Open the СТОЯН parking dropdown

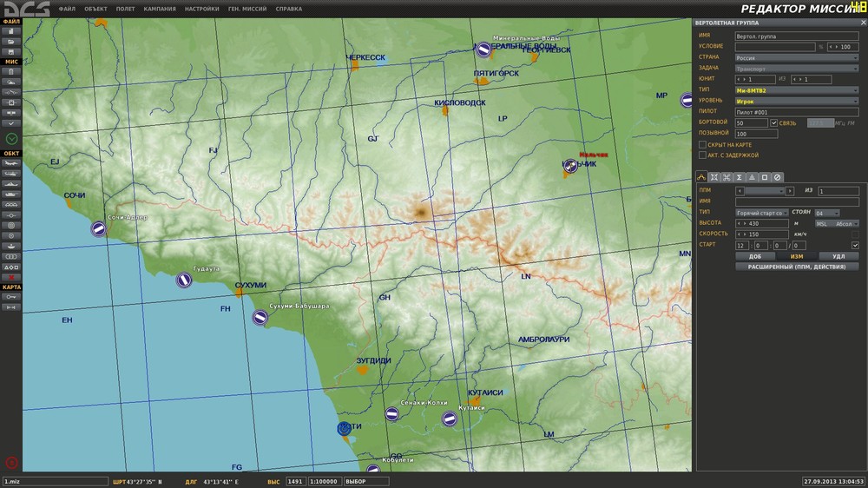pos(827,213)
